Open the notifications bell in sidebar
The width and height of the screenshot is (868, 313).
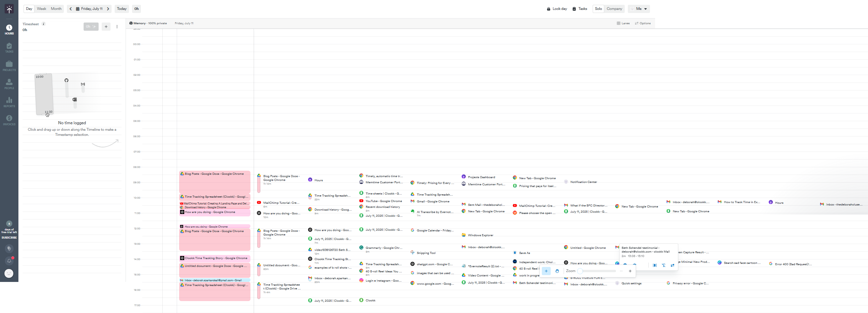(x=9, y=261)
